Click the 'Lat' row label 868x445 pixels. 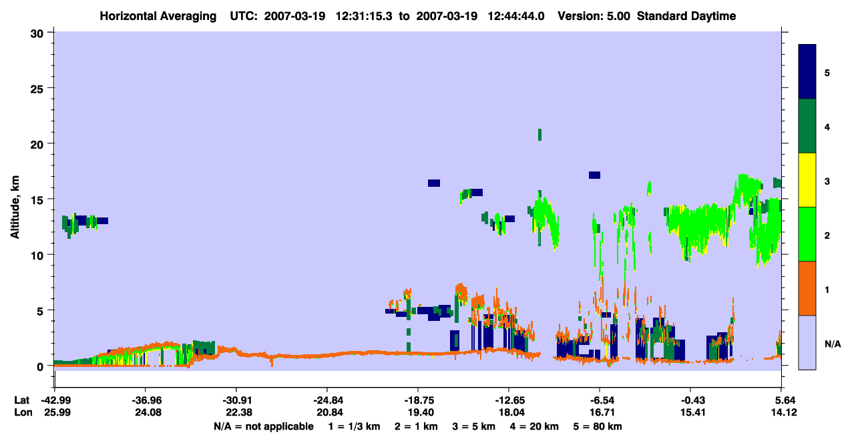coord(21,400)
